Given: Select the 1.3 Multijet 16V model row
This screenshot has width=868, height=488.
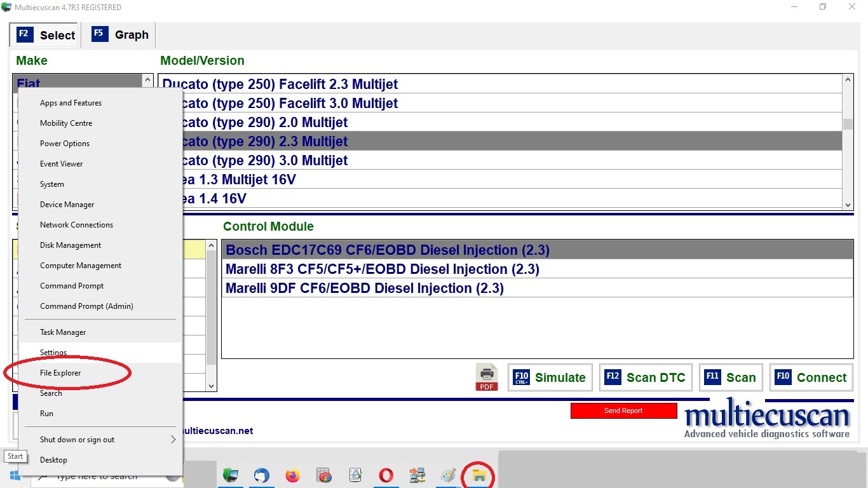Looking at the screenshot, I should tap(501, 179).
